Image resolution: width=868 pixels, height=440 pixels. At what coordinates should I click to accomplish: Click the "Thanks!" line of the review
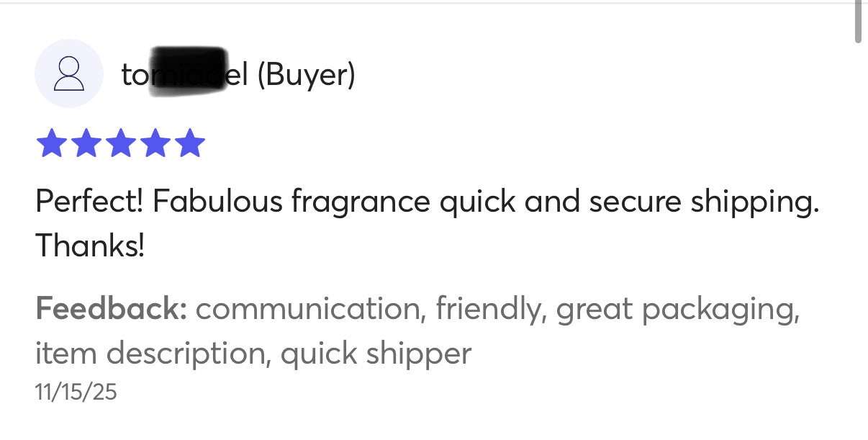[90, 246]
